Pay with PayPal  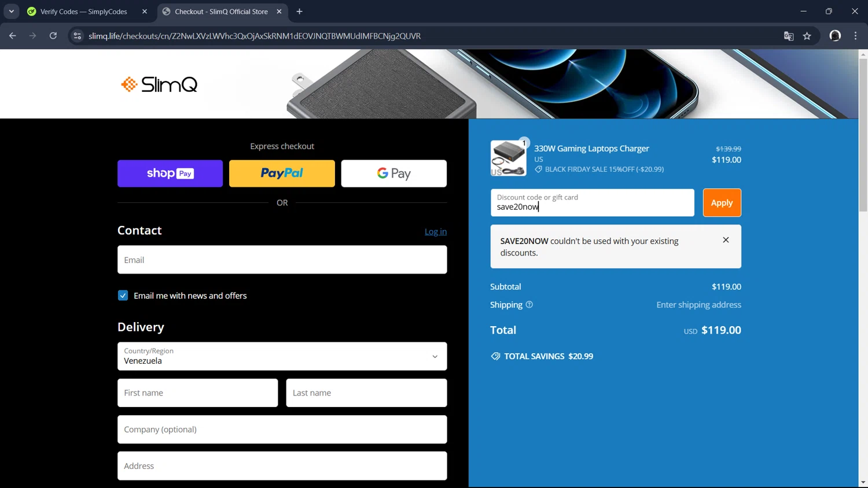pos(282,173)
